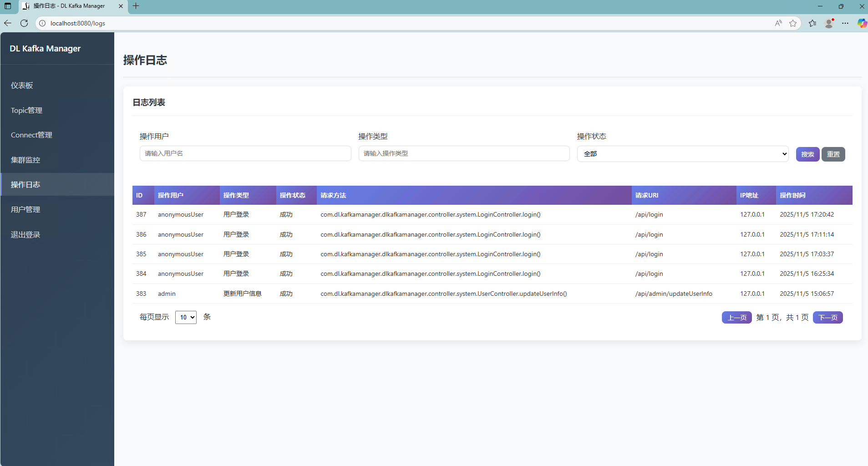Click 退出登录 to log out
The width and height of the screenshot is (868, 466).
tap(57, 234)
